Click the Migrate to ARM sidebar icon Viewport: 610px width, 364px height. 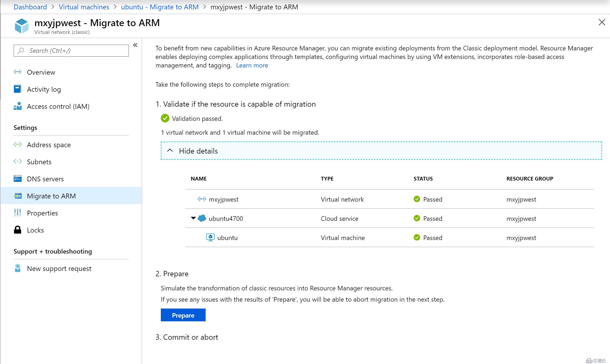tap(18, 196)
